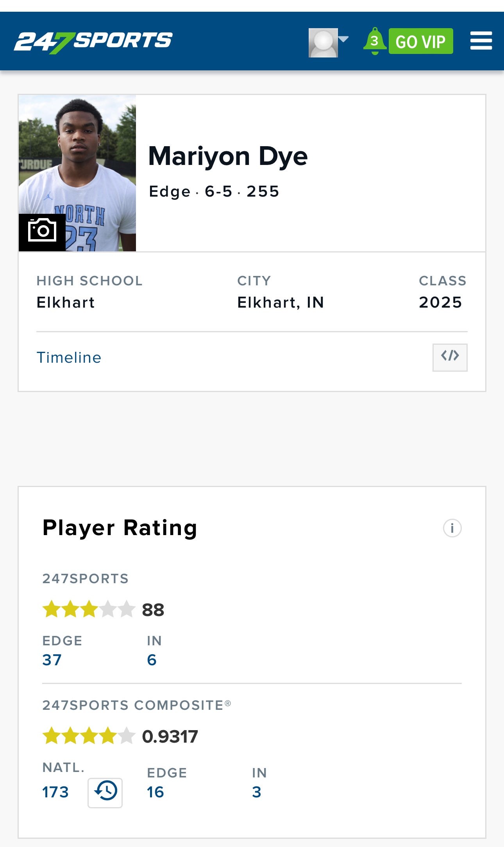Open the composite national rank 173

click(x=55, y=792)
